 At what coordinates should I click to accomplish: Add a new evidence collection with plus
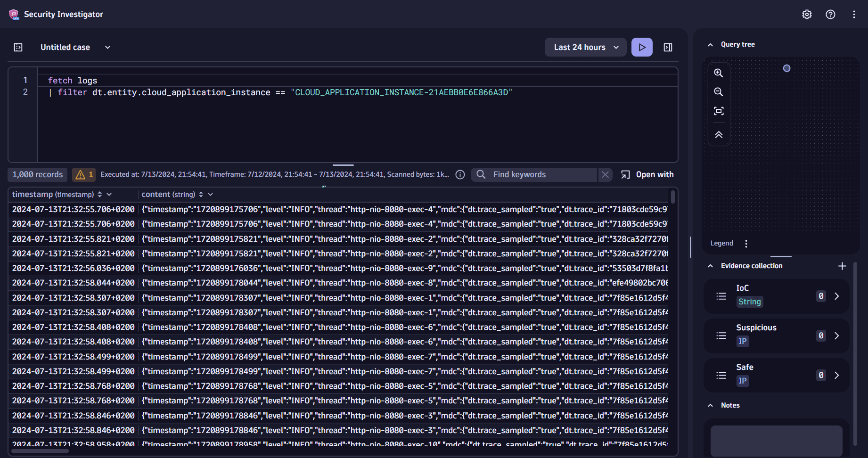(842, 266)
